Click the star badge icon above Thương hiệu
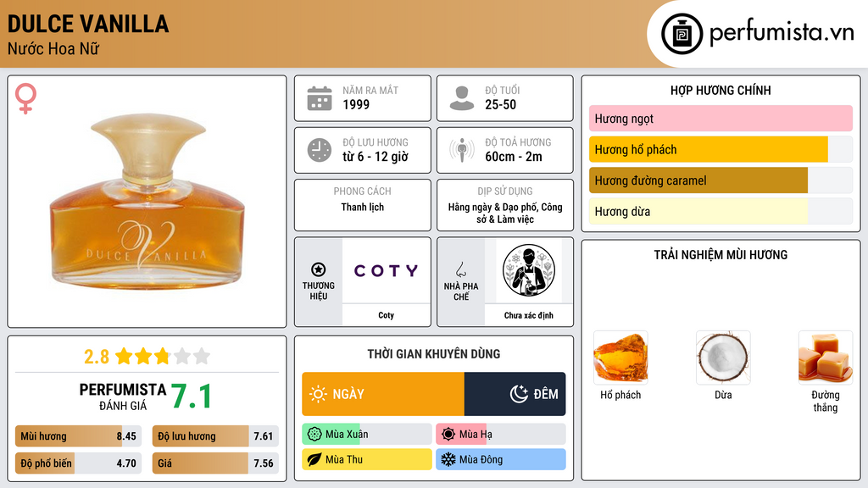868x488 pixels. [x=319, y=269]
